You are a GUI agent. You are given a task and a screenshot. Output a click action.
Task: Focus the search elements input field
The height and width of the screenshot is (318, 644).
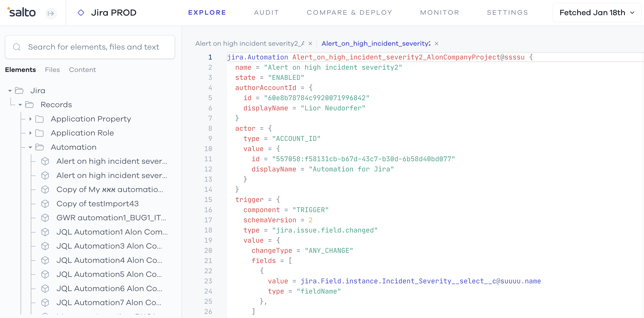pos(94,47)
